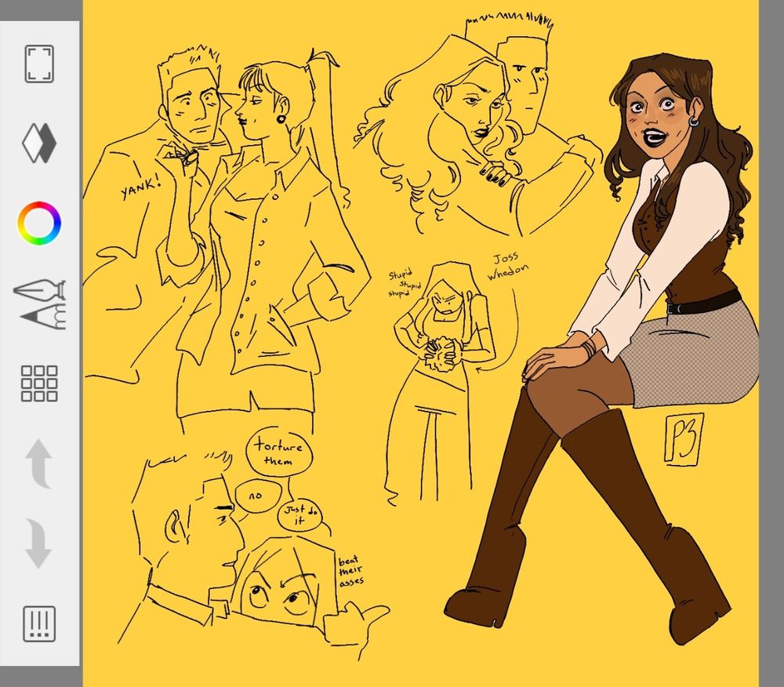Click the 'Joss Whedon' handwritten text
Image resolution: width=784 pixels, height=687 pixels.
click(x=507, y=267)
